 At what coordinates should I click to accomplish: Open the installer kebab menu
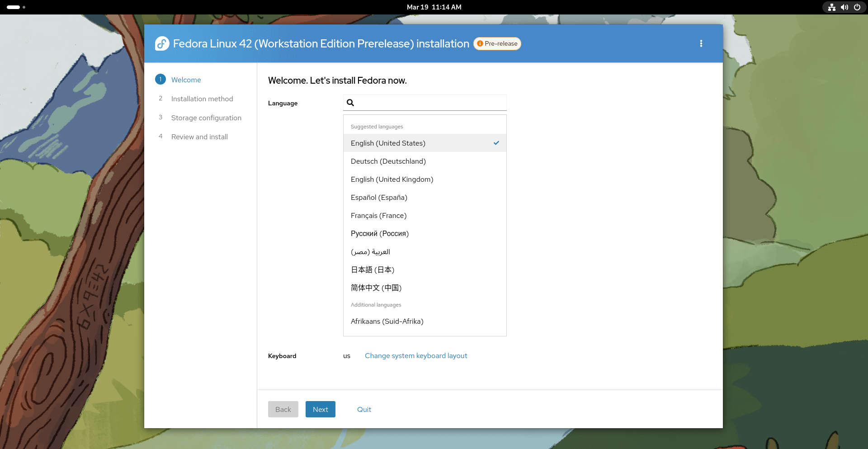[x=701, y=43]
